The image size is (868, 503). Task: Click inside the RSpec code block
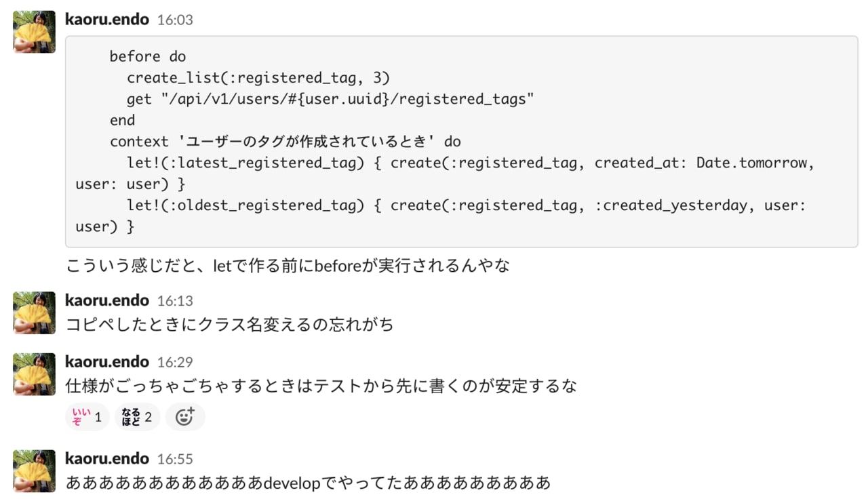(x=461, y=141)
